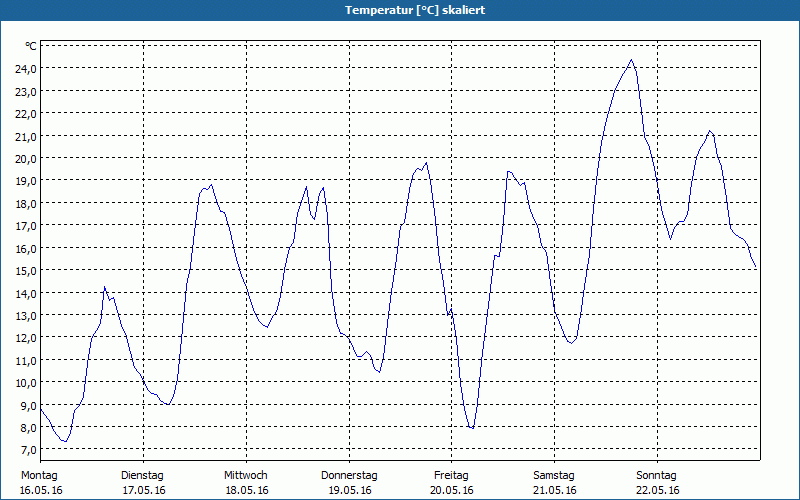Image resolution: width=800 pixels, height=500 pixels.
Task: Select the 8,0 axis value
Action: pos(28,428)
